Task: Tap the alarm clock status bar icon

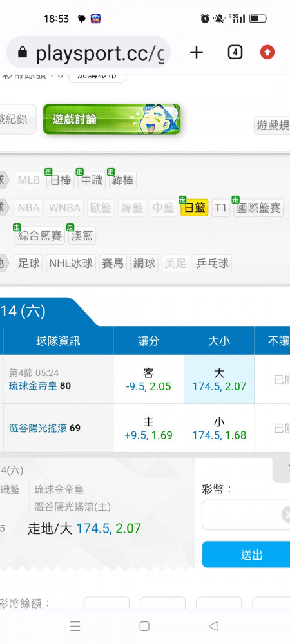Action: (x=205, y=19)
